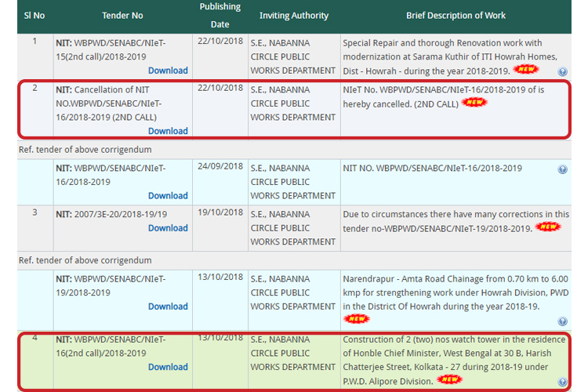Click NEW badge after P.W.D. Alipore Division

(450, 379)
